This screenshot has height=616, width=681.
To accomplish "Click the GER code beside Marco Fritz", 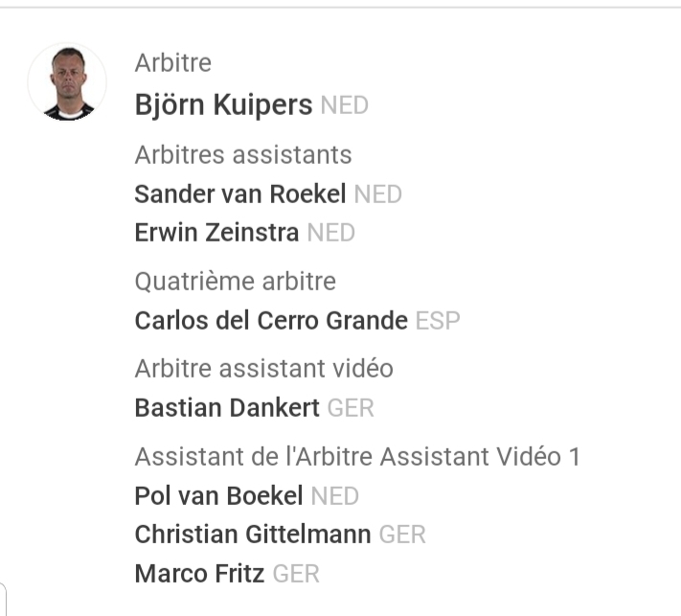I will click(296, 575).
